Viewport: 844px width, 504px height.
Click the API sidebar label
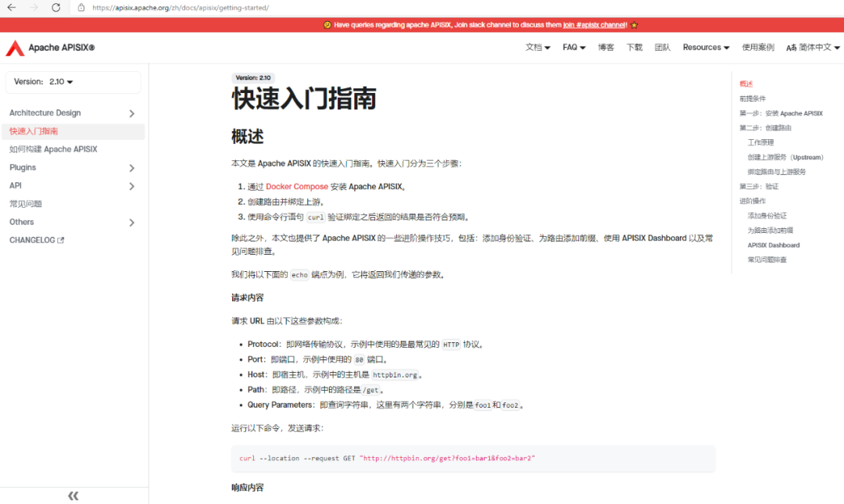click(16, 186)
